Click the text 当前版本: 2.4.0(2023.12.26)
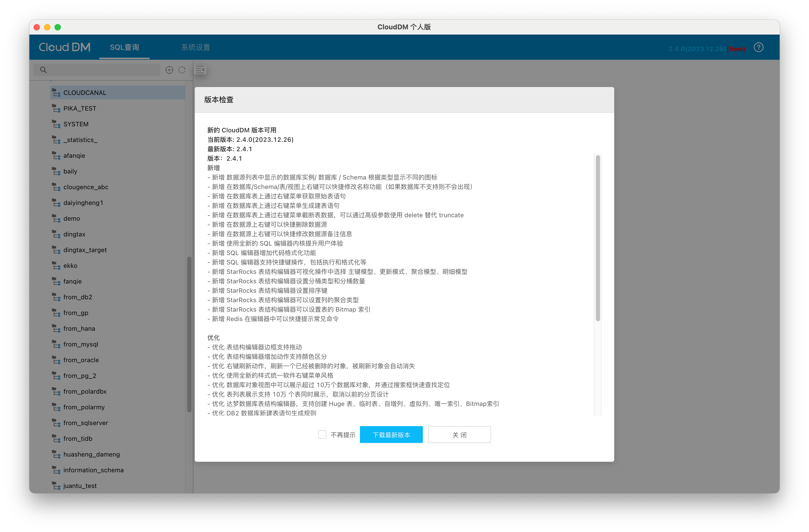Viewport: 809px width, 532px height. pos(250,140)
